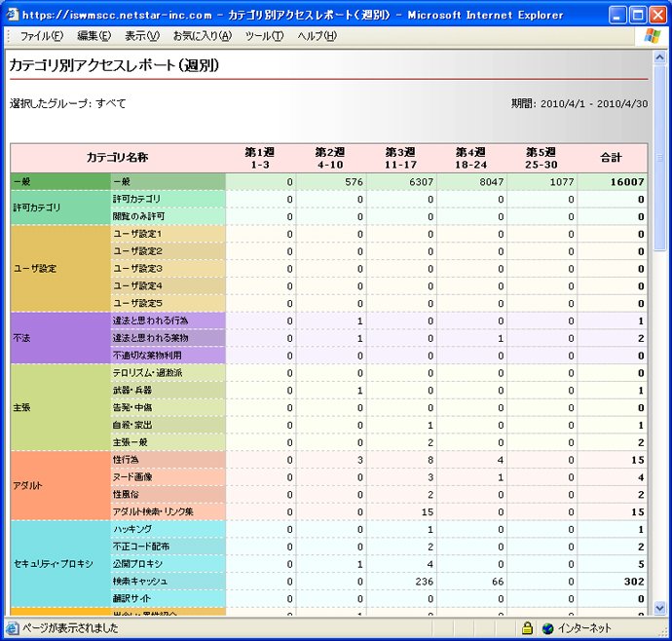Select the 違法と思われる行為 row label
This screenshot has height=641, width=672.
[168, 320]
